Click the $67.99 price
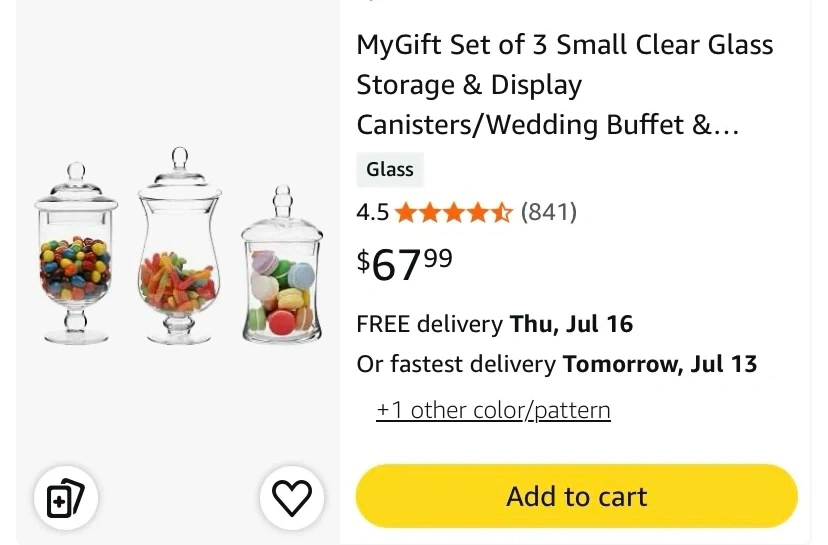 click(404, 264)
